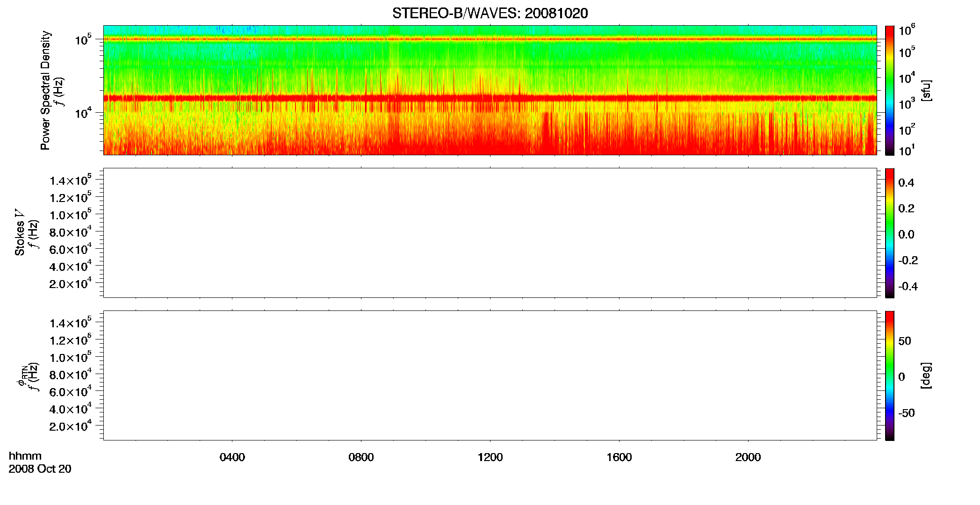Select the "50" degrees colorbar tick label
Viewport: 980px width, 505px height.
coord(905,341)
